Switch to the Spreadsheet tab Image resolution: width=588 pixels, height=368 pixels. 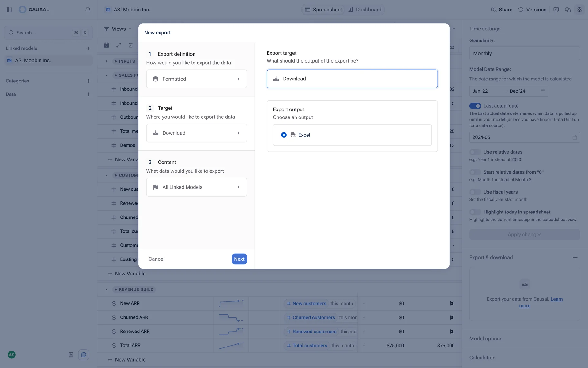tap(324, 10)
